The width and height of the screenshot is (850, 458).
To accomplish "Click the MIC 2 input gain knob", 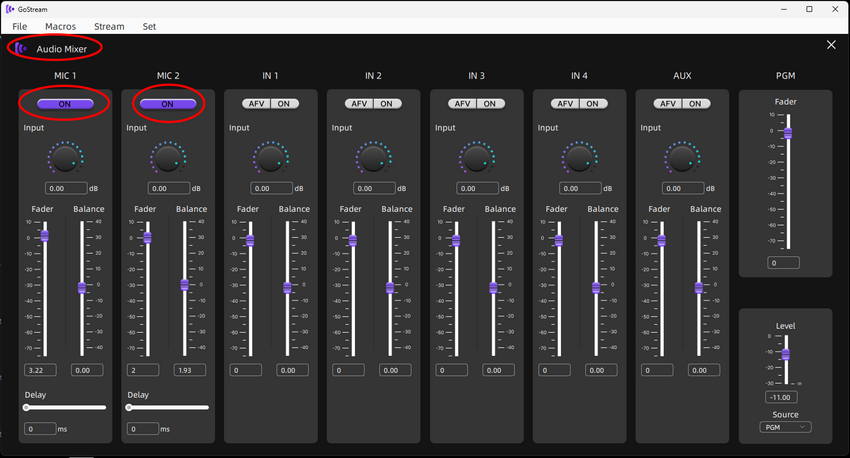I will tap(168, 158).
